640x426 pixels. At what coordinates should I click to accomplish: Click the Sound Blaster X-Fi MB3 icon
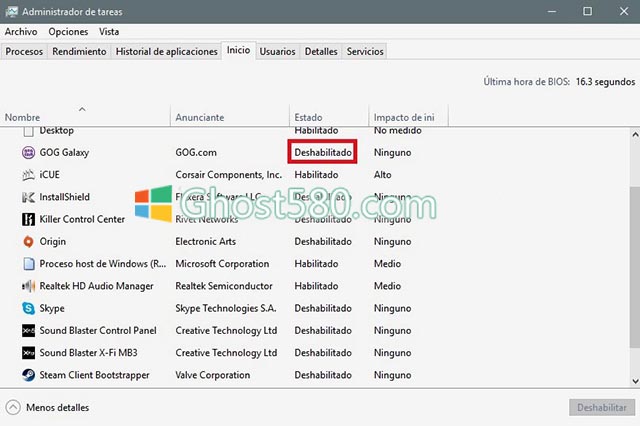[x=28, y=353]
